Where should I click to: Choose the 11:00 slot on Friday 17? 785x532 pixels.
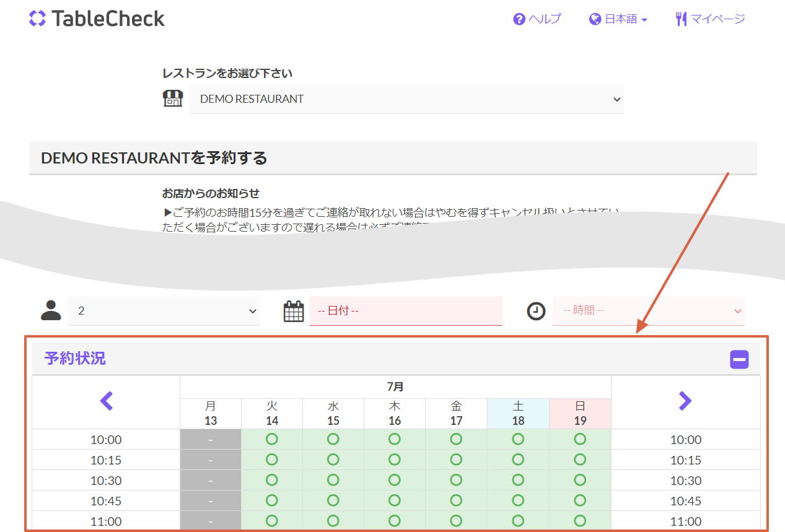coord(457,520)
